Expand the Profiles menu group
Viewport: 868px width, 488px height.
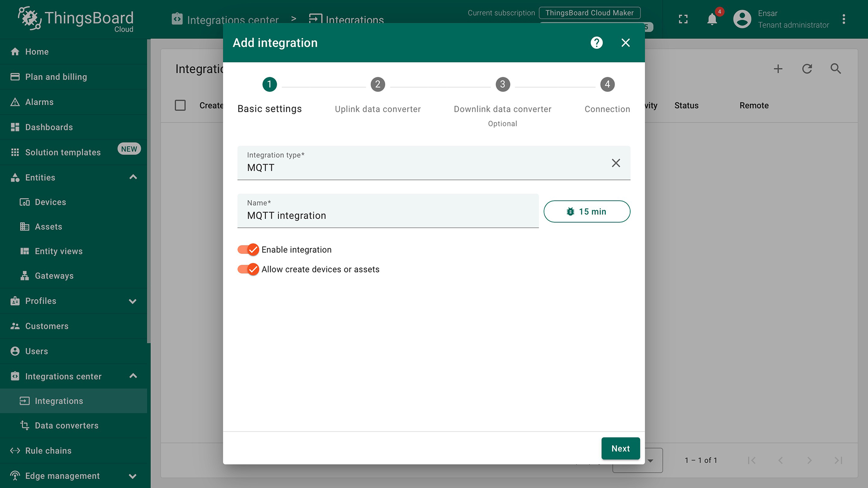coord(132,301)
